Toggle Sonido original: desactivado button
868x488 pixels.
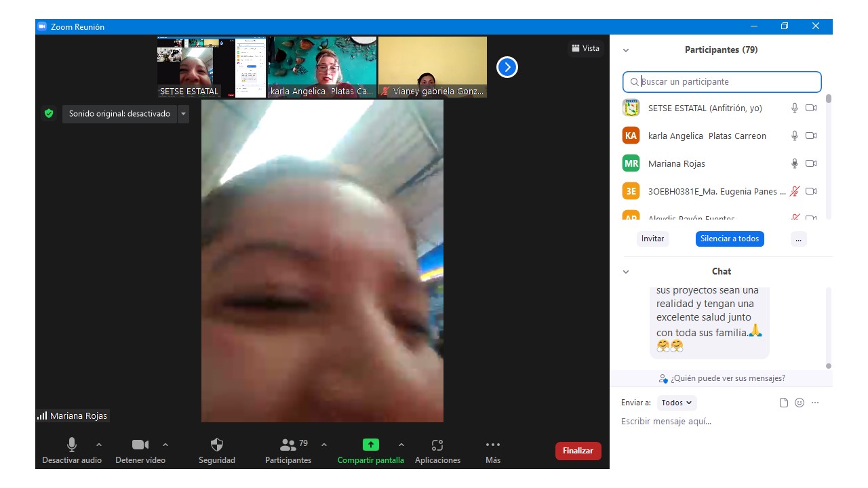[119, 114]
